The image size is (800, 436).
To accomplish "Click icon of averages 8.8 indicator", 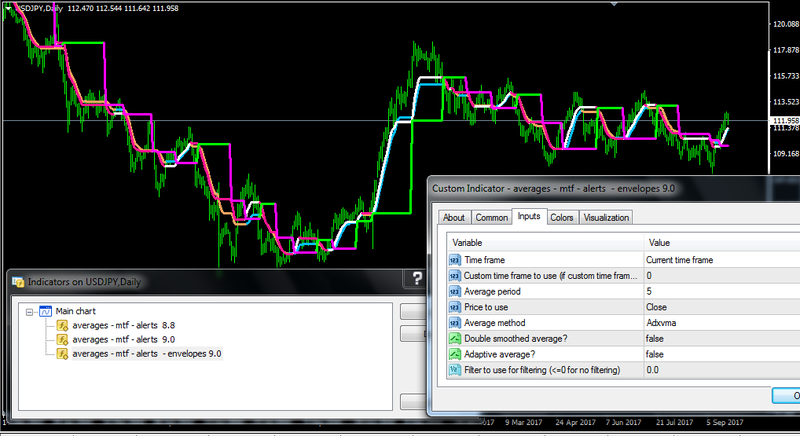I will pos(62,325).
